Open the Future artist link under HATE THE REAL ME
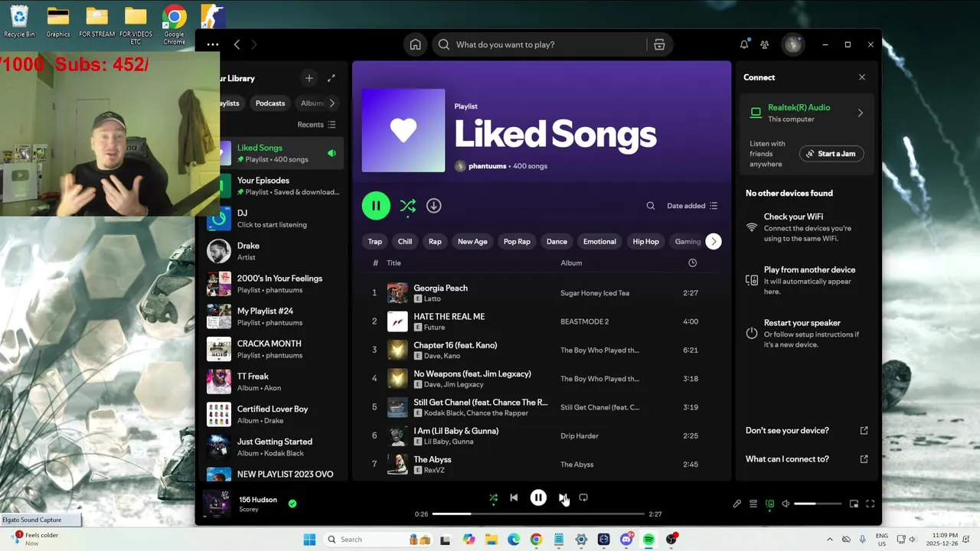Viewport: 980px width, 551px height. 433,328
